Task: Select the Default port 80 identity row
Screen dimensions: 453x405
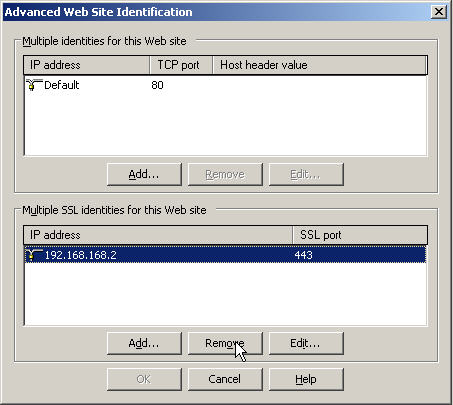Action: (x=225, y=85)
